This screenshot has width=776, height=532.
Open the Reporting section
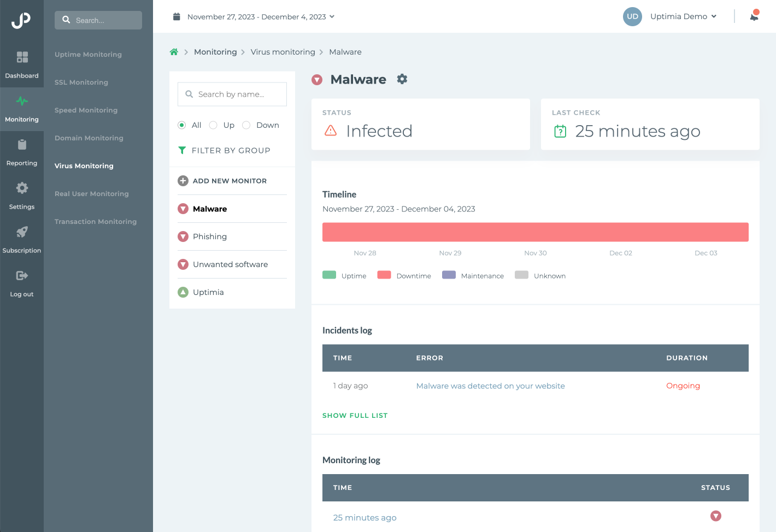22,151
